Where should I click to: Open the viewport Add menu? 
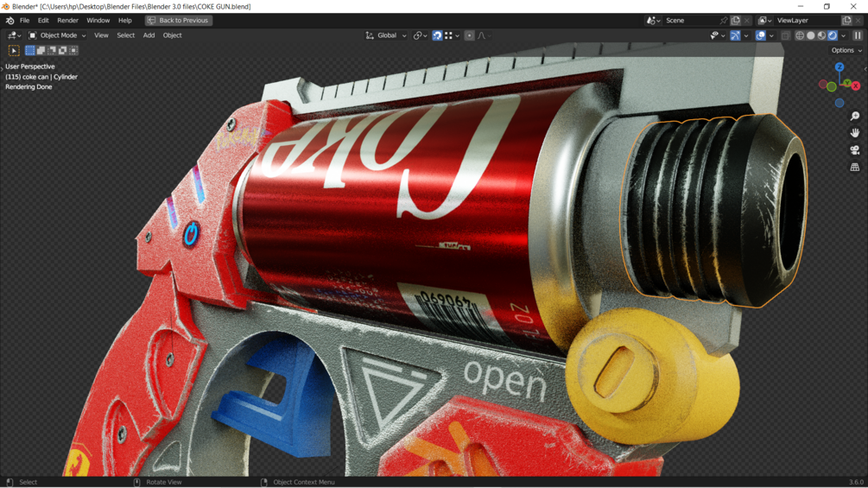[149, 35]
